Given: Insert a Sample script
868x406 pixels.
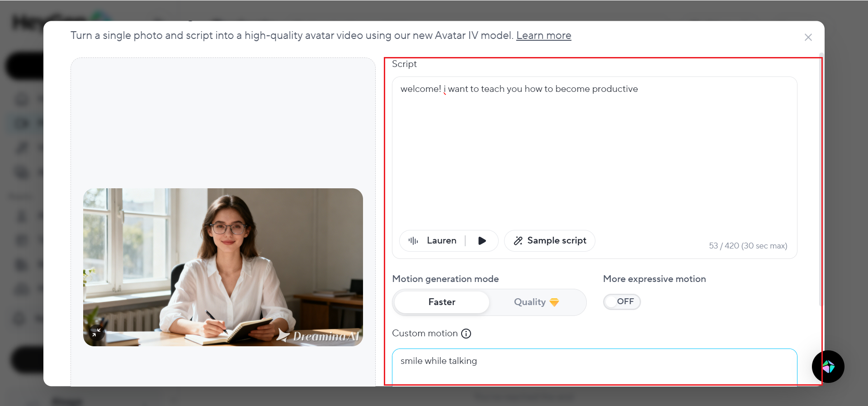Looking at the screenshot, I should pyautogui.click(x=550, y=241).
